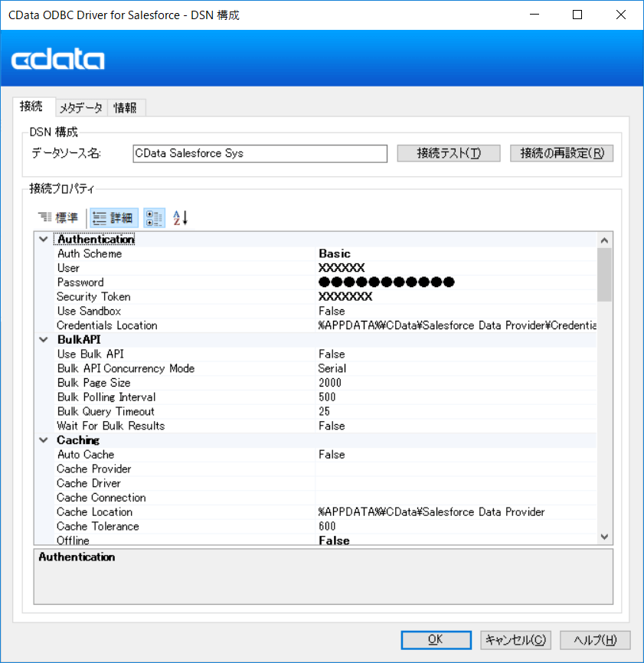The width and height of the screenshot is (644, 663).
Task: Edit the データソース名 input field
Action: pos(260,153)
